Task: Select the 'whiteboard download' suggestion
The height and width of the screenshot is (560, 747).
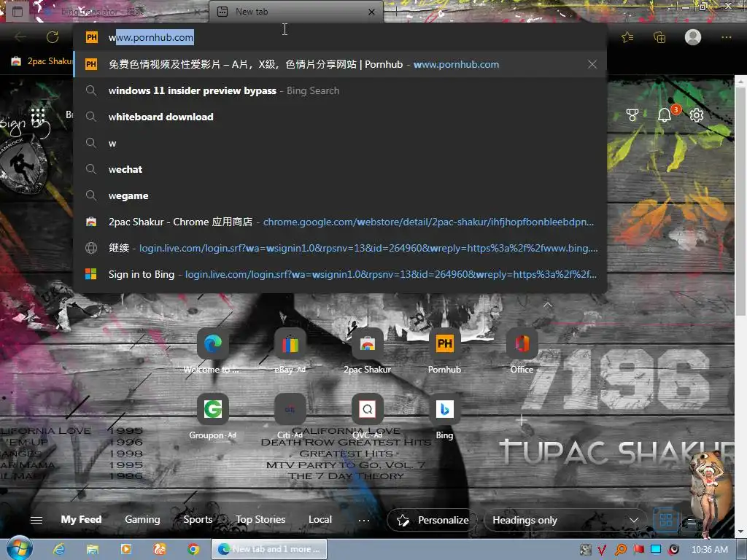Action: coord(340,117)
